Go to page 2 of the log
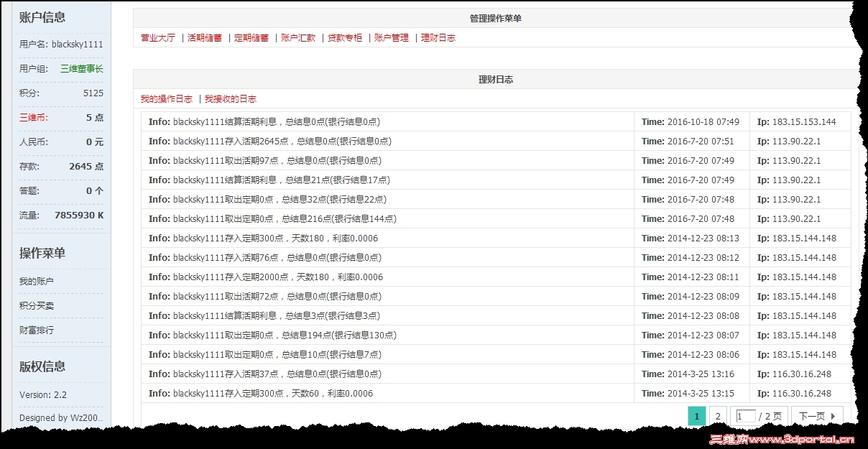The image size is (868, 449). (x=717, y=416)
